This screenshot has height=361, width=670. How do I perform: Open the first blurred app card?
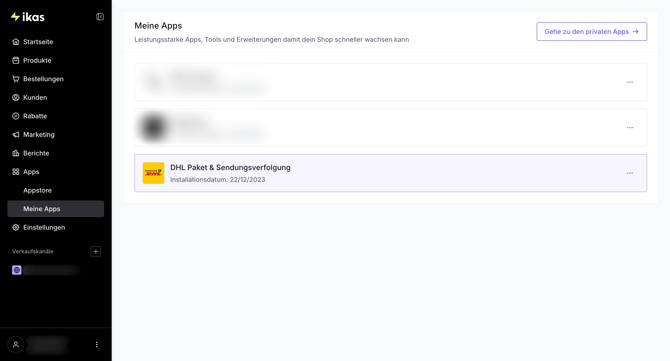[x=391, y=82]
